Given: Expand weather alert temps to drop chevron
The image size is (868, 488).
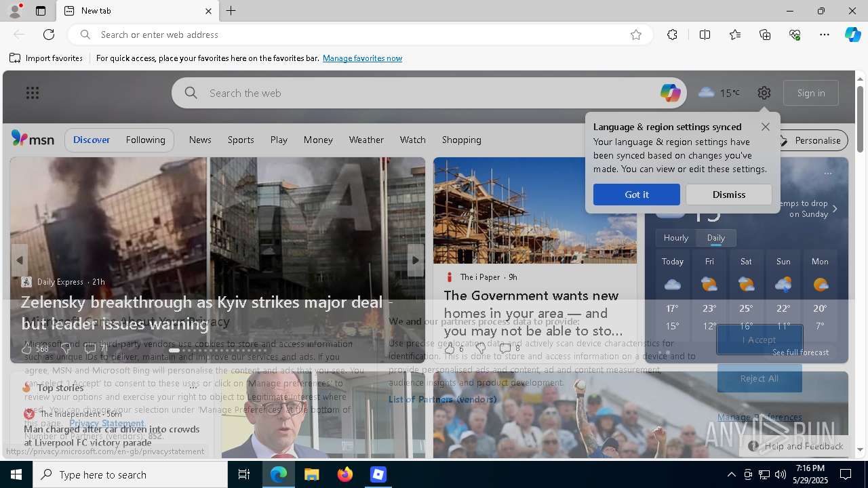Looking at the screenshot, I should point(835,209).
